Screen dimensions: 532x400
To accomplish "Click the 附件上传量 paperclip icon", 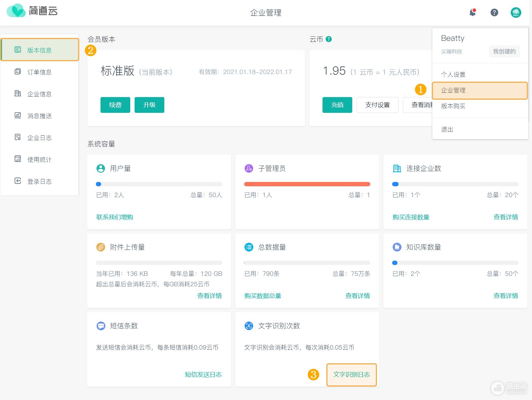I will (101, 247).
